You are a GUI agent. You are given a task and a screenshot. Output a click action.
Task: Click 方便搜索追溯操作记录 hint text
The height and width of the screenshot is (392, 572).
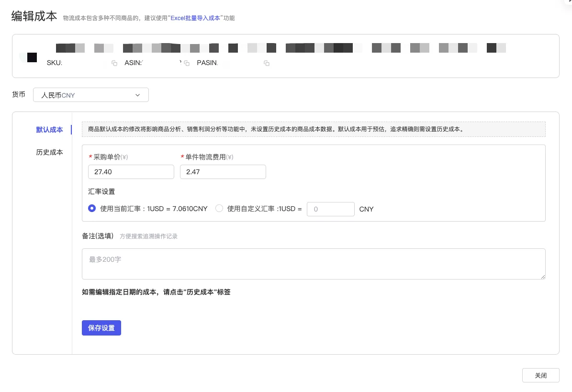(148, 236)
